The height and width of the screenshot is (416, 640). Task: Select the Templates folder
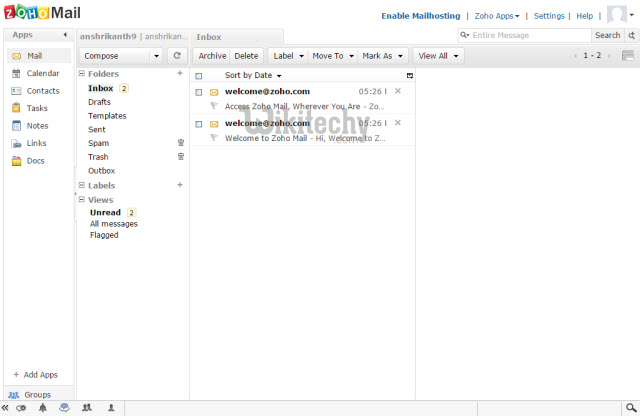pyautogui.click(x=107, y=116)
